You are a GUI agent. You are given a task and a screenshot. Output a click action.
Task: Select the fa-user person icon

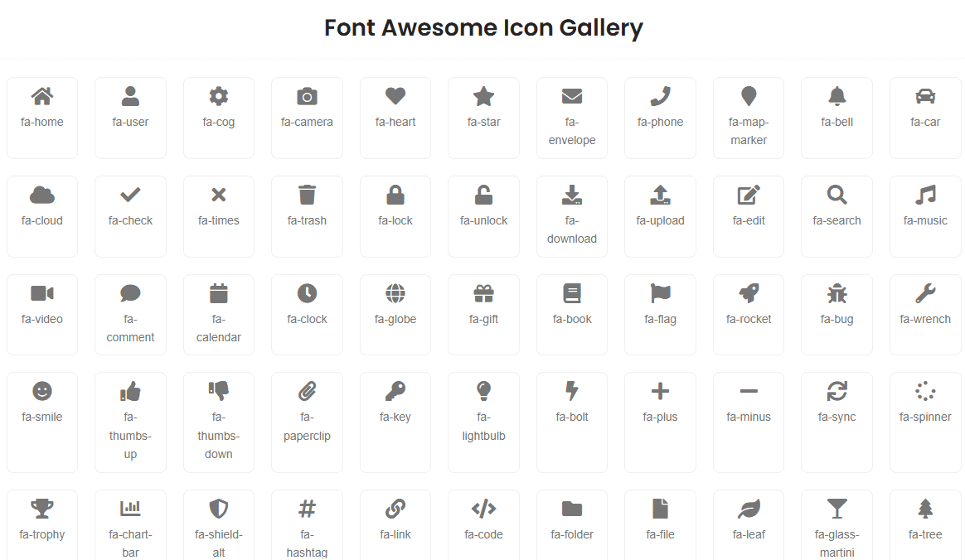(x=130, y=97)
